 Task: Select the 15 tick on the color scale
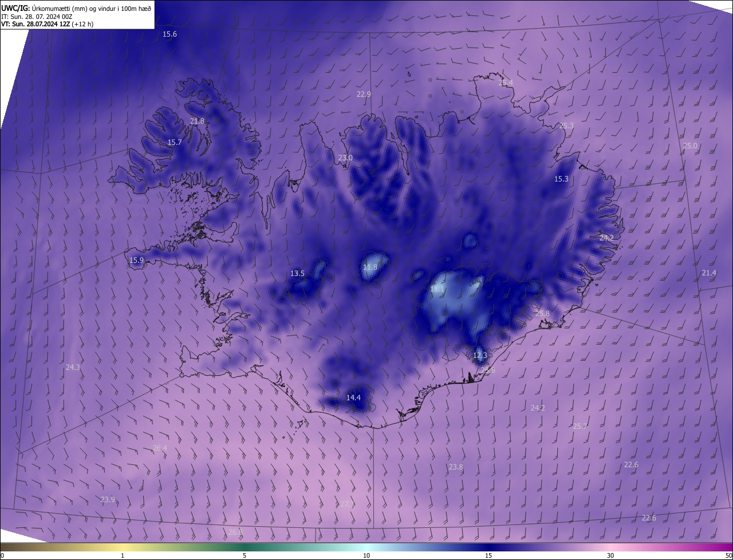click(488, 555)
